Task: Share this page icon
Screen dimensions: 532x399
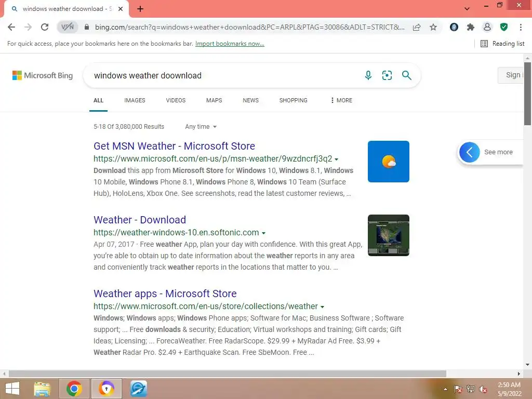Action: (417, 27)
